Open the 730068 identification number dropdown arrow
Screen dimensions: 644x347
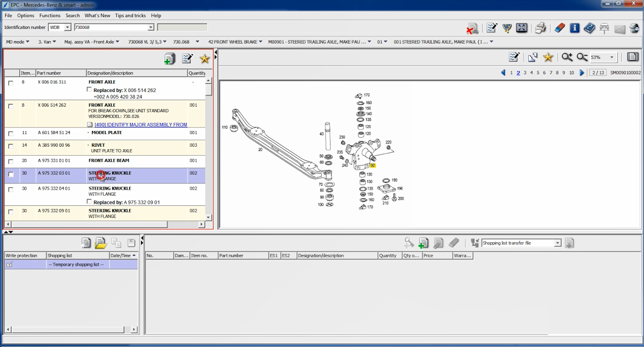point(150,27)
